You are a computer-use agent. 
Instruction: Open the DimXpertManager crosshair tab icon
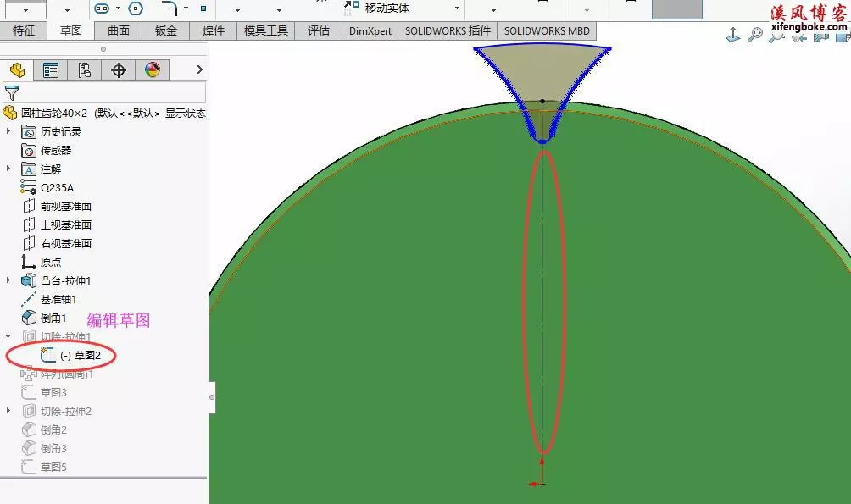click(119, 70)
